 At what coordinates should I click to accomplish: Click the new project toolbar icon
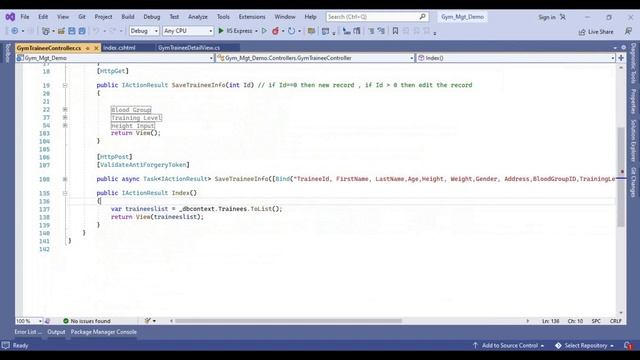[46, 31]
